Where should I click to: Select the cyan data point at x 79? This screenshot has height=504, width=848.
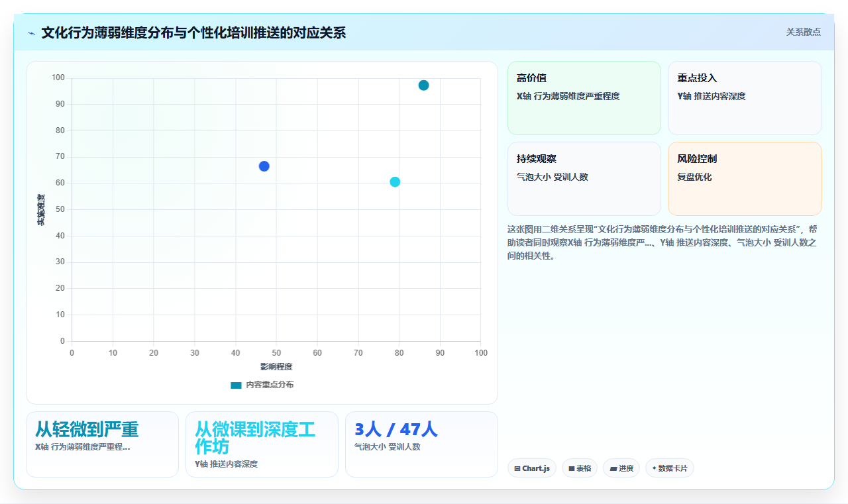click(x=395, y=182)
